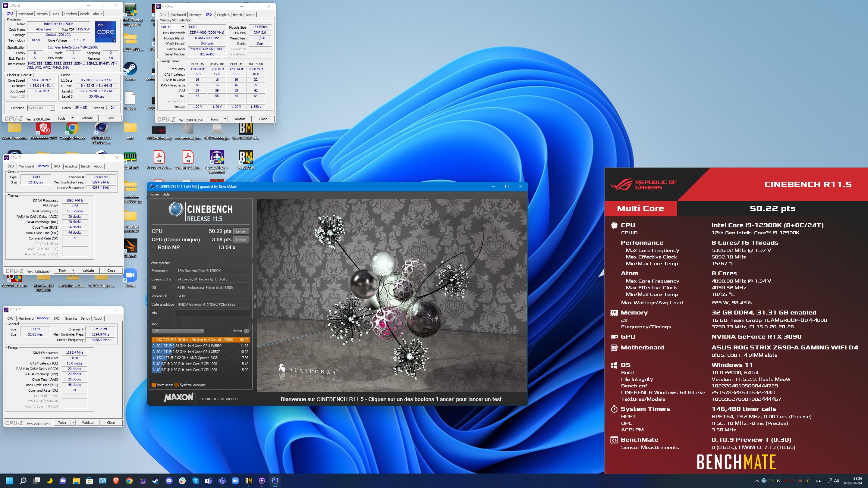Open Steam desktop shortcut

[130, 71]
